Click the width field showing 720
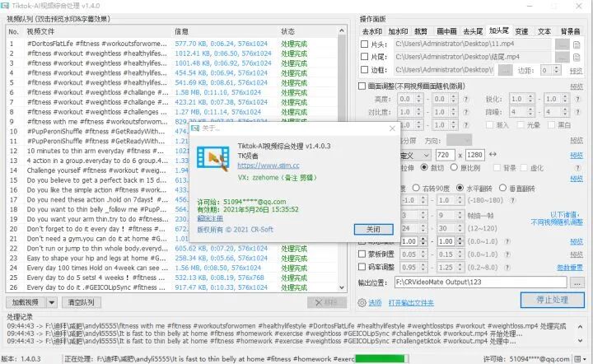Image resolution: width=593 pixels, height=364 pixels. (445, 155)
